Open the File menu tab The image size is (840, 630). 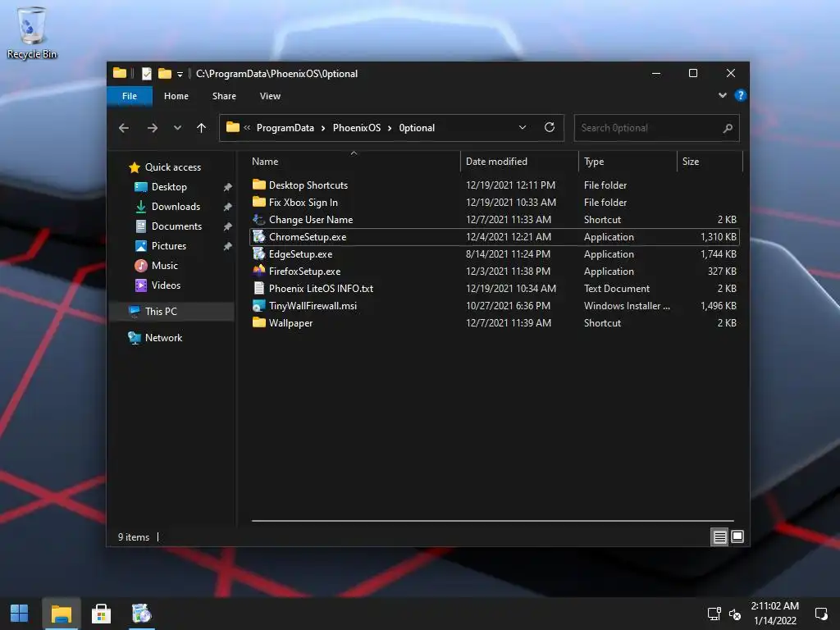pyautogui.click(x=129, y=96)
